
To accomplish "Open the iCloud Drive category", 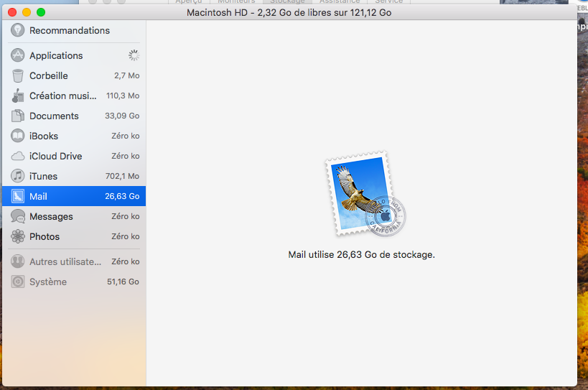I will pos(74,156).
